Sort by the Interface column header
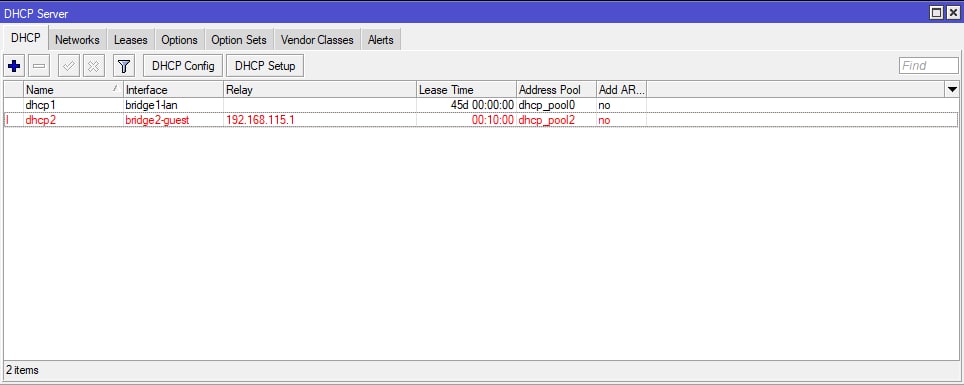 click(x=173, y=90)
